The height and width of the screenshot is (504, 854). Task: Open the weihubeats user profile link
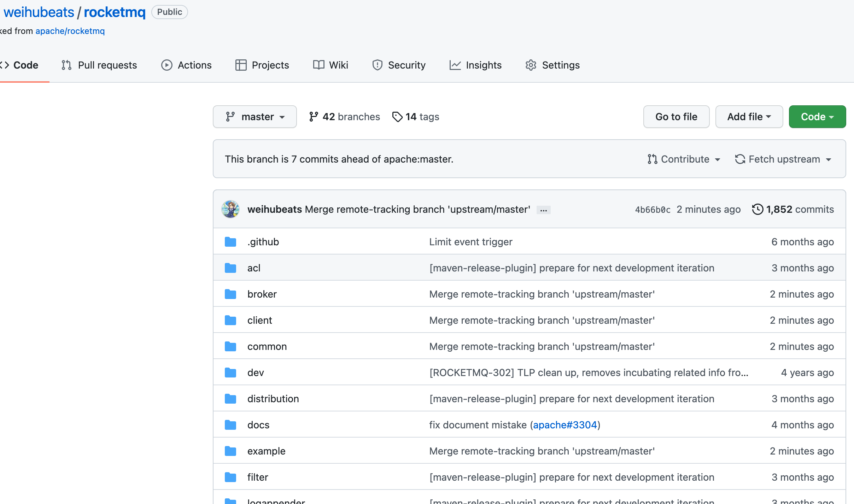39,12
